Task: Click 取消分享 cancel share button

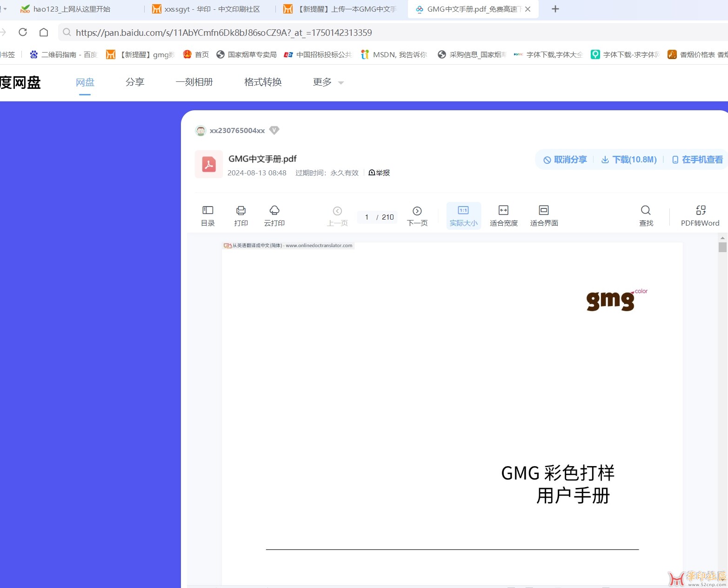Action: (565, 160)
